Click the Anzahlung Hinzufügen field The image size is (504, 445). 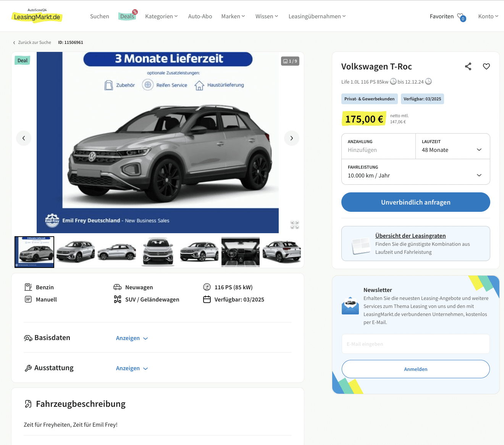tap(379, 146)
